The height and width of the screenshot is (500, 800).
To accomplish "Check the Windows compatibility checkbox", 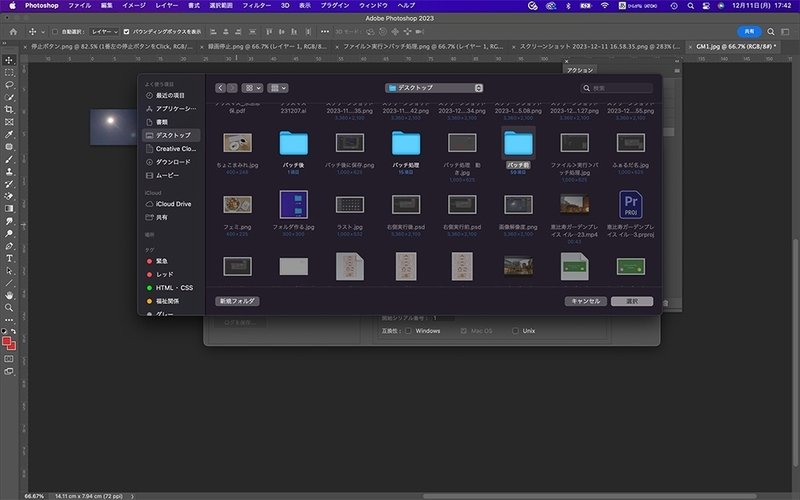I will (x=408, y=331).
